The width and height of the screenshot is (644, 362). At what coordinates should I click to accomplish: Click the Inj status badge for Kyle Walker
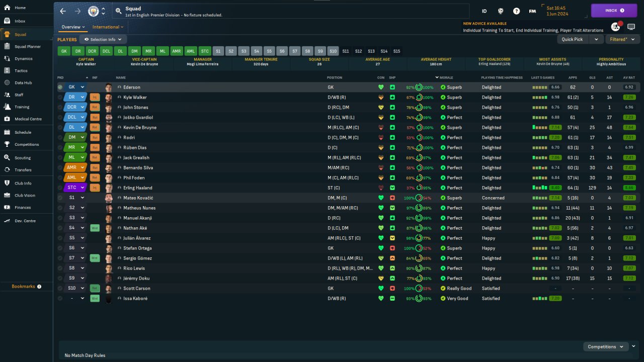coord(95,97)
